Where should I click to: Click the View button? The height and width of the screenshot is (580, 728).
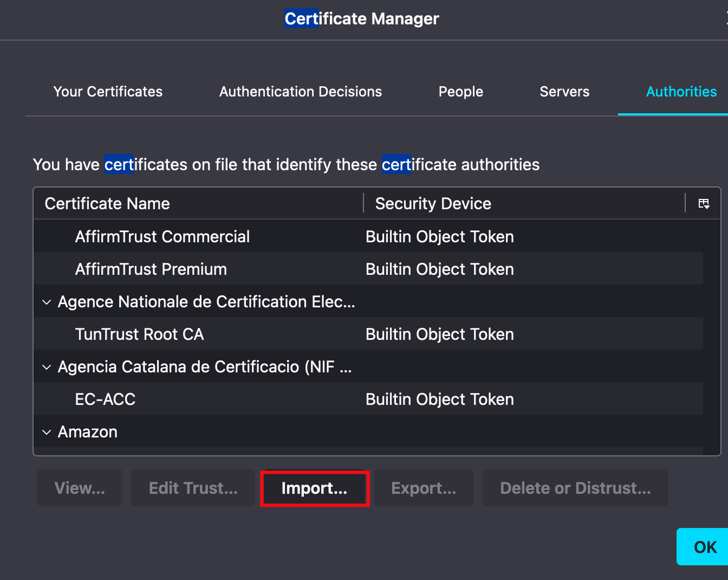[80, 488]
